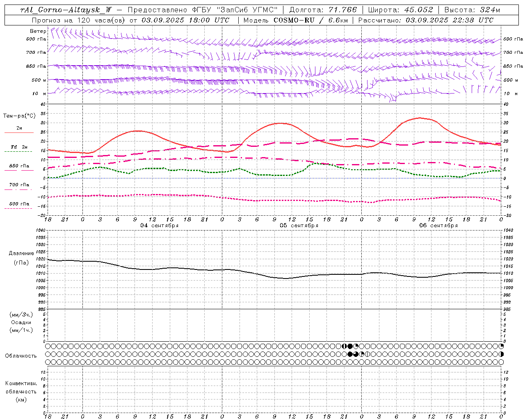
Task: Click the (км) unit label
Action: point(21,399)
